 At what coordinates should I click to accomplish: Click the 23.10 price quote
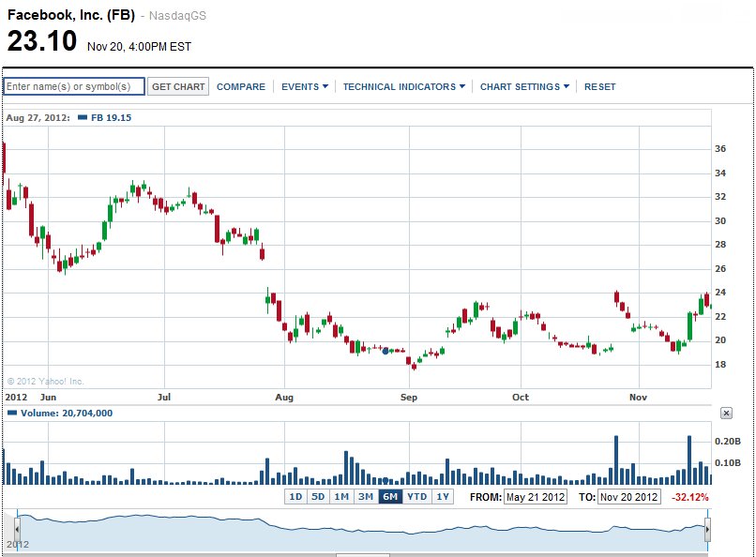coord(42,40)
